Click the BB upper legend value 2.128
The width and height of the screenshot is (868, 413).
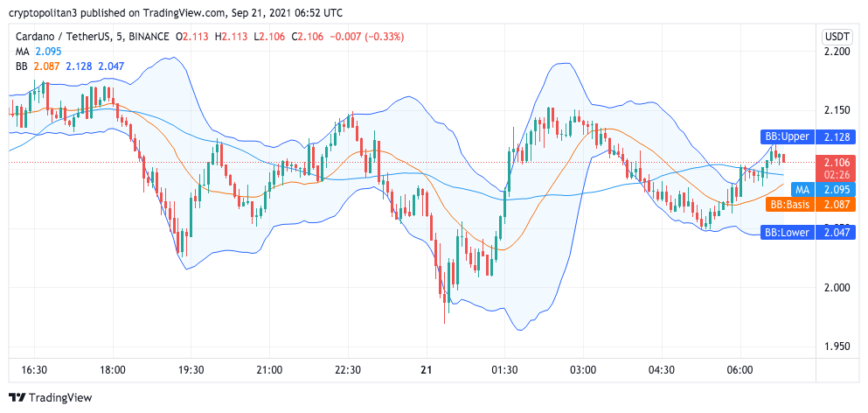pyautogui.click(x=79, y=66)
